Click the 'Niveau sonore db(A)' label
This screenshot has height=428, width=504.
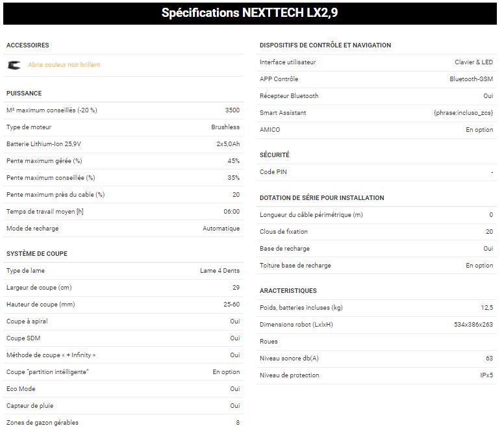tap(289, 359)
